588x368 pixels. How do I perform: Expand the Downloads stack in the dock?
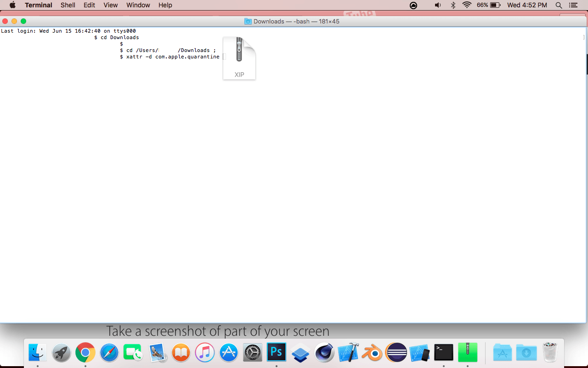click(x=526, y=353)
